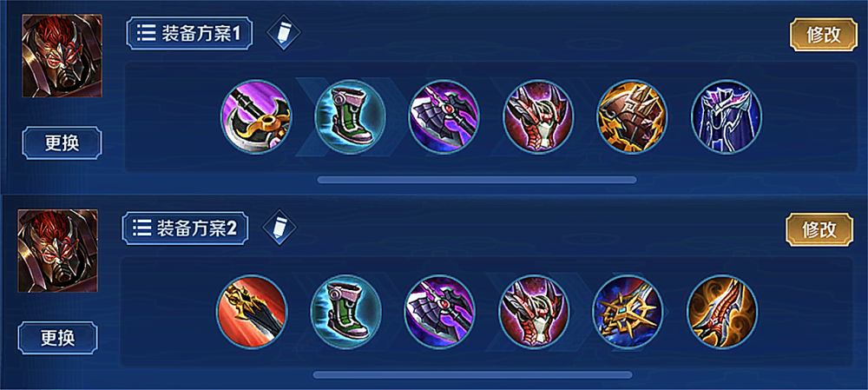Viewport: 868px width, 390px height.
Task: Click the scrollbar under build 1 items
Action: coord(477,180)
